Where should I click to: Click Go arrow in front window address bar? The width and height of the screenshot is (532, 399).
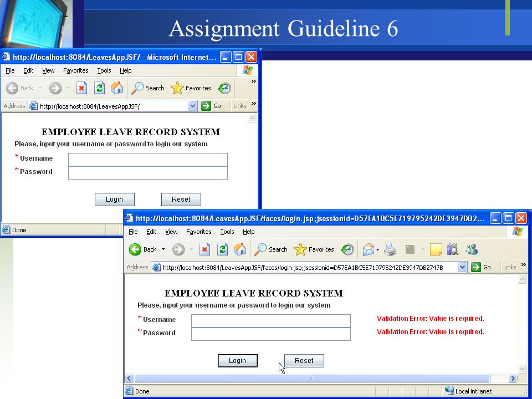pyautogui.click(x=476, y=267)
